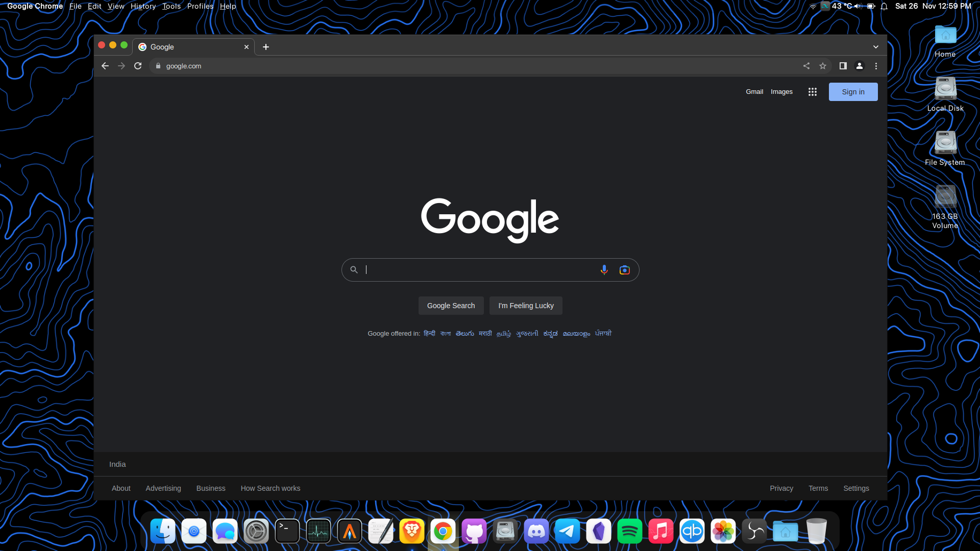
Task: Click the Sign in button
Action: tap(853, 92)
